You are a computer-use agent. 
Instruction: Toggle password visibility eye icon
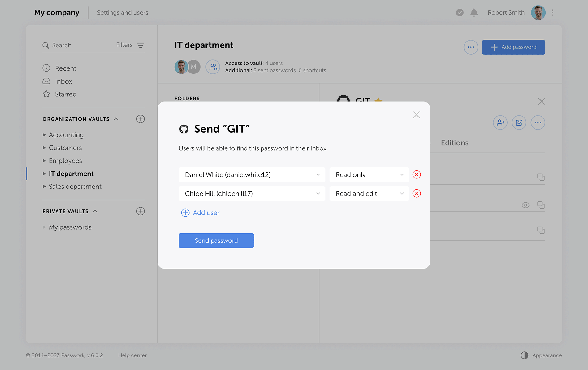pyautogui.click(x=525, y=205)
